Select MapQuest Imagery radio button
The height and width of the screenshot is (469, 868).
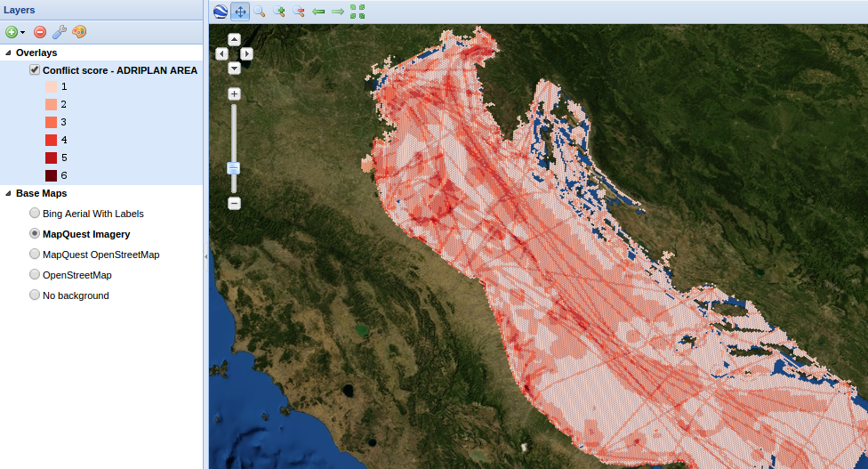tap(35, 233)
